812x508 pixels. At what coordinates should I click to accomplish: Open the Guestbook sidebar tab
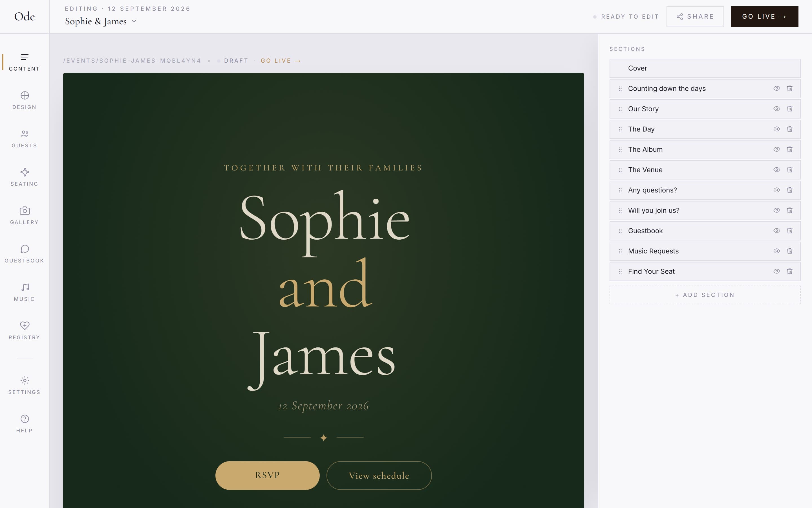[25, 254]
